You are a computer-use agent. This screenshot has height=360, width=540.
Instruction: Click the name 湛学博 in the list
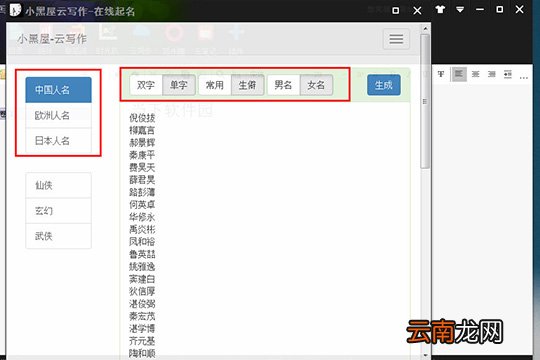click(x=142, y=329)
